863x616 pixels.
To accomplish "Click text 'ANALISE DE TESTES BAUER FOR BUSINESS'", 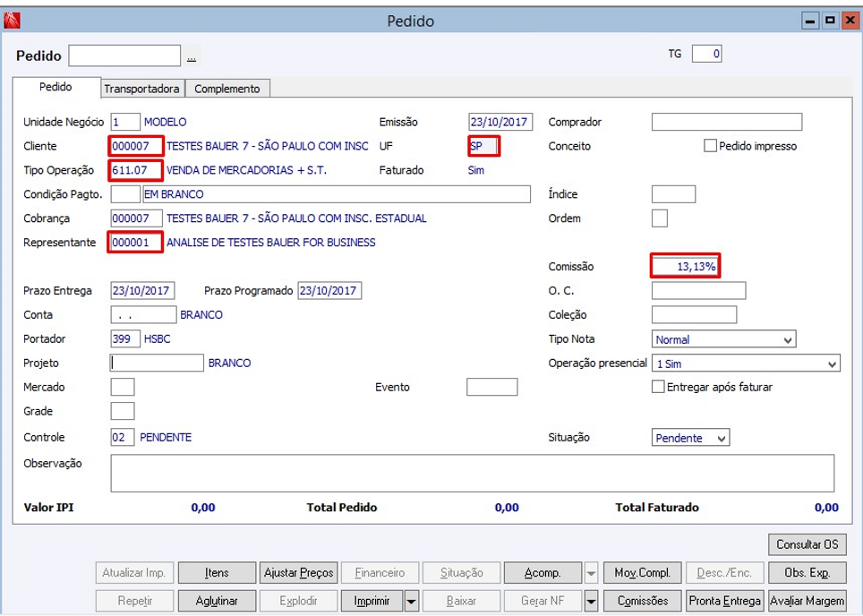I will pos(270,243).
